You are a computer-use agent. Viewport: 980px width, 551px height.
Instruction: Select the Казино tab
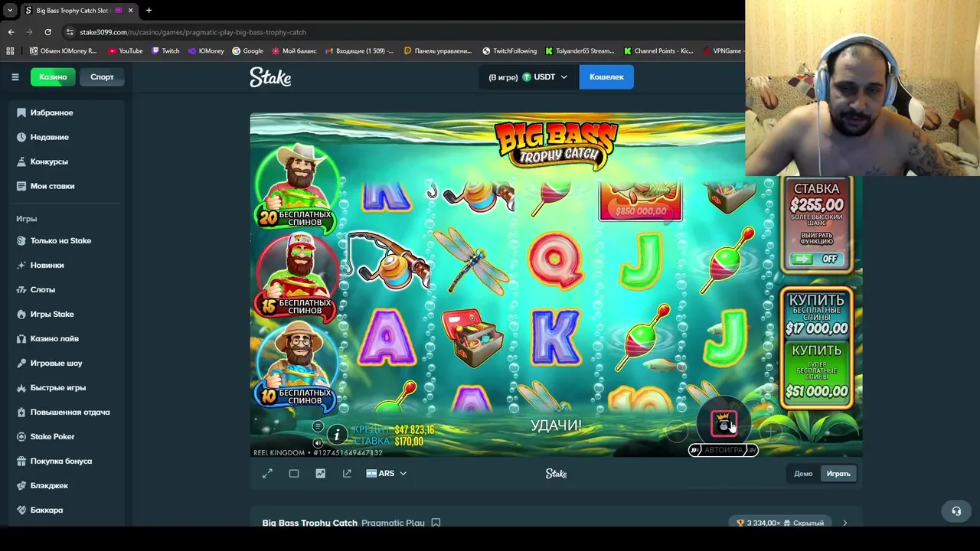pyautogui.click(x=53, y=77)
